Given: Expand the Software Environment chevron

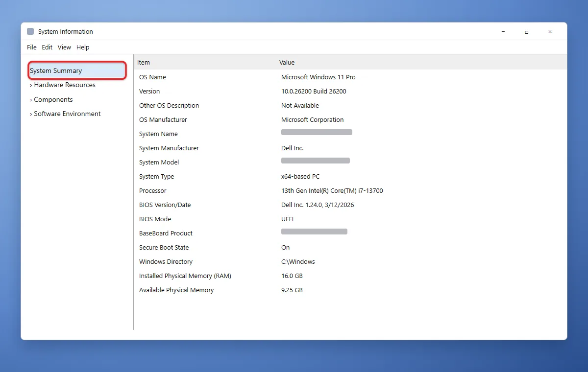Looking at the screenshot, I should (31, 114).
